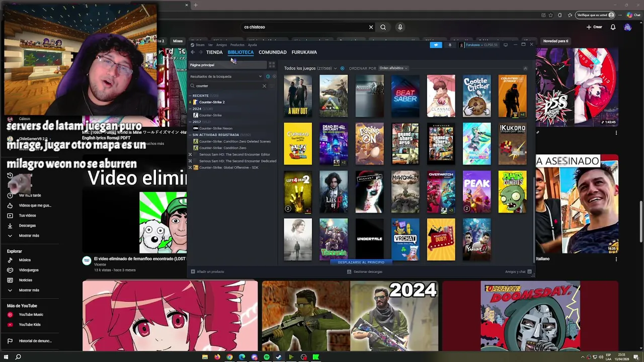Clear the 'counter' search text
The width and height of the screenshot is (644, 362).
point(264,86)
